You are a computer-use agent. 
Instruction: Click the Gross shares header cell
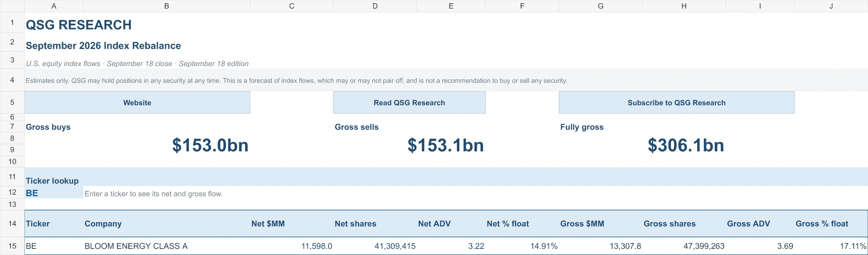click(x=684, y=224)
